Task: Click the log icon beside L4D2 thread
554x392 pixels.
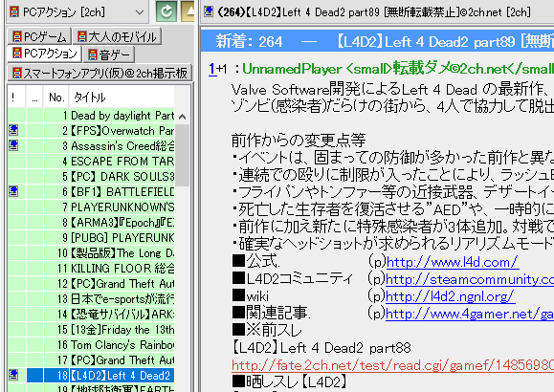Action: tap(13, 375)
